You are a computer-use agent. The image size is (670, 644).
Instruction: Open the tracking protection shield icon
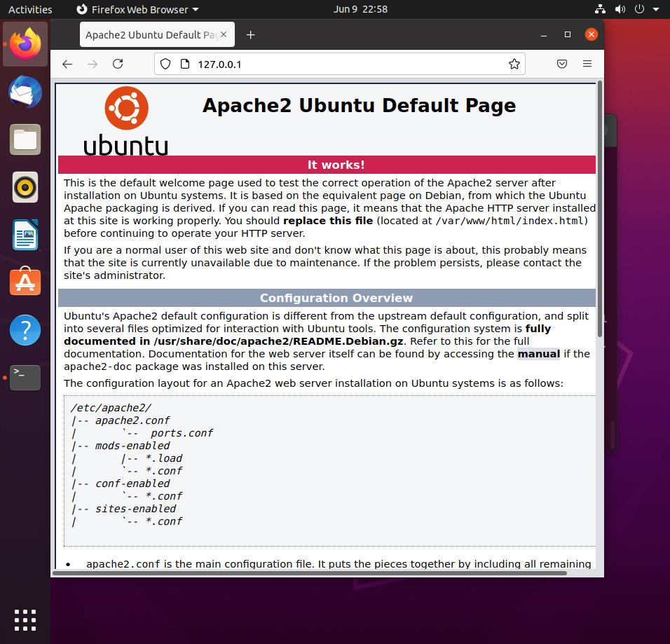click(x=165, y=64)
